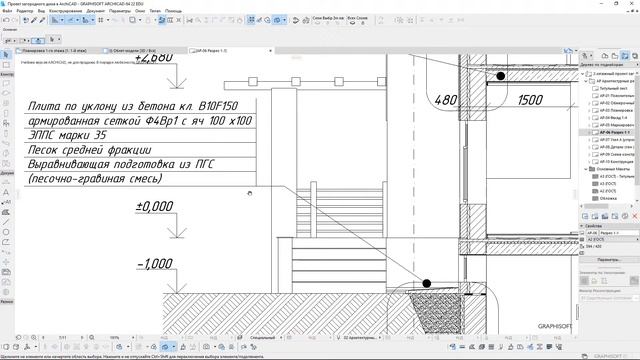
Task: Select the Marquee tool in the toolbox
Action: (6, 65)
